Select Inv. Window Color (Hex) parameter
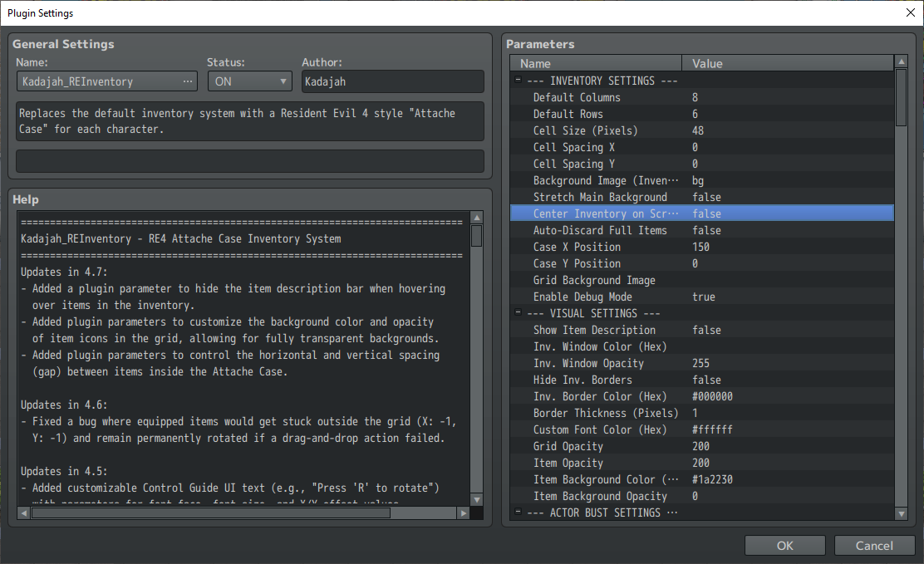Screen dimensions: 924x564 (702, 346)
